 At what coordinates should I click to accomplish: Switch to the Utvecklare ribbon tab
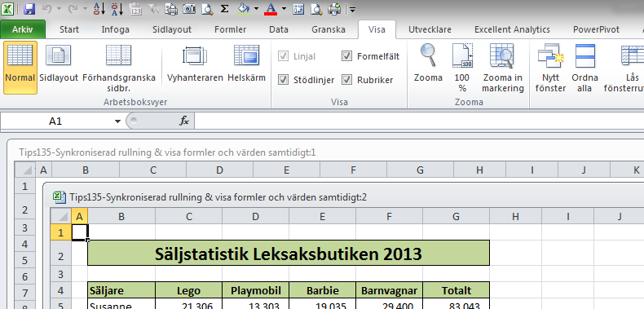coord(430,29)
